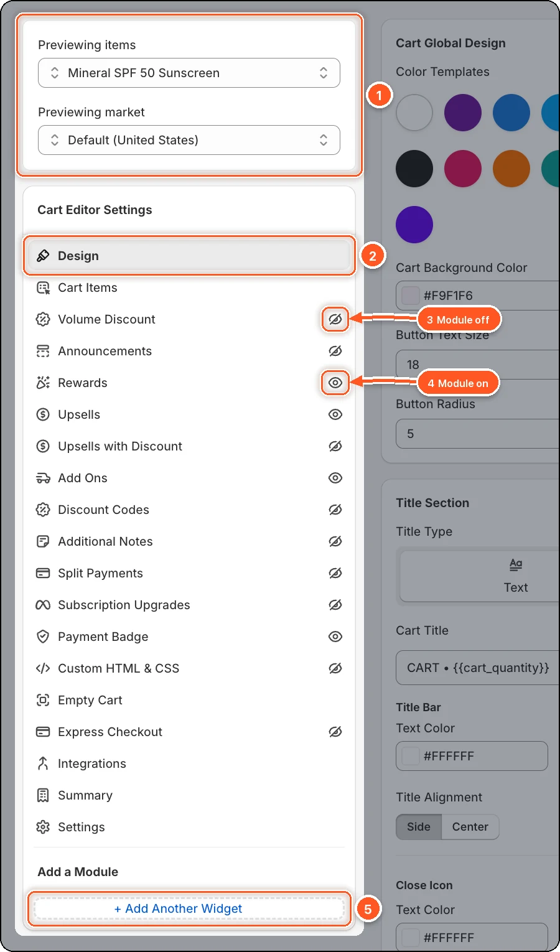Viewport: 560px width, 952px height.
Task: Click the Text type Aa icon
Action: 516,564
